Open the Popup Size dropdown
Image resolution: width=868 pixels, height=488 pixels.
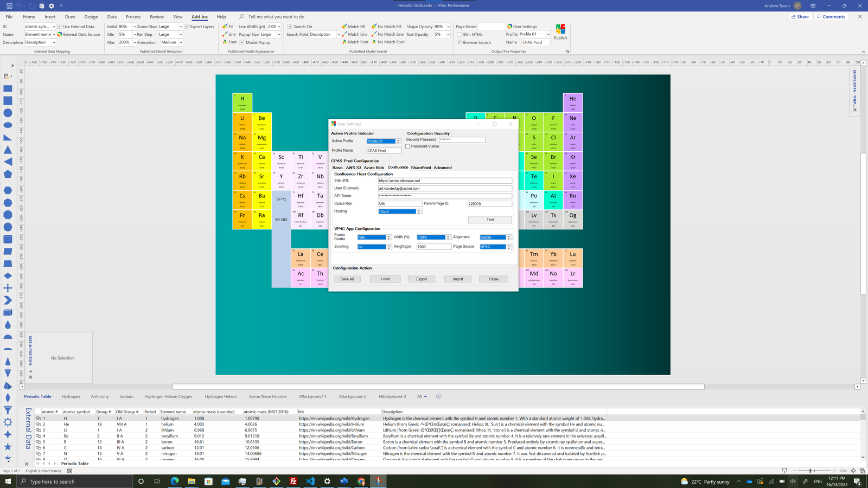click(x=279, y=34)
